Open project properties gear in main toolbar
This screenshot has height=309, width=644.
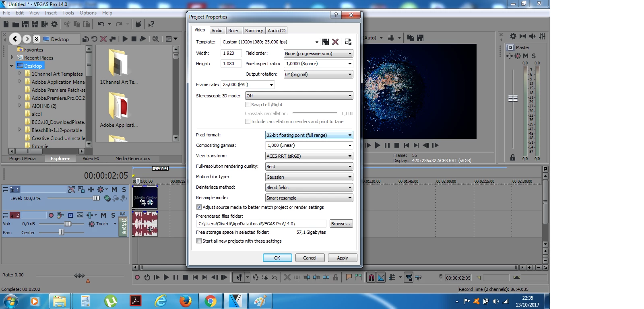(x=54, y=24)
